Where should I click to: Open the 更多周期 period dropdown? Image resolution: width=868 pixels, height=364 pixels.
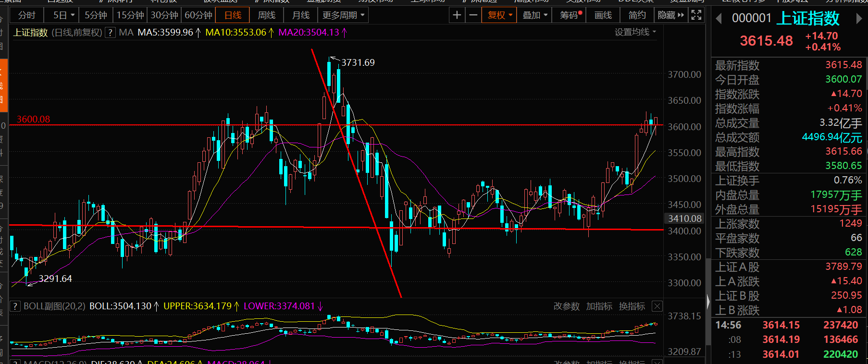tap(343, 15)
